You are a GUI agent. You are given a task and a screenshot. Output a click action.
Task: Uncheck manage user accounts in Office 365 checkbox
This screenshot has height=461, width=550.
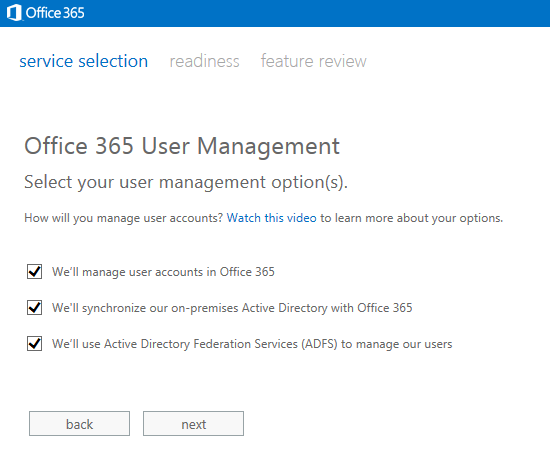click(x=34, y=272)
